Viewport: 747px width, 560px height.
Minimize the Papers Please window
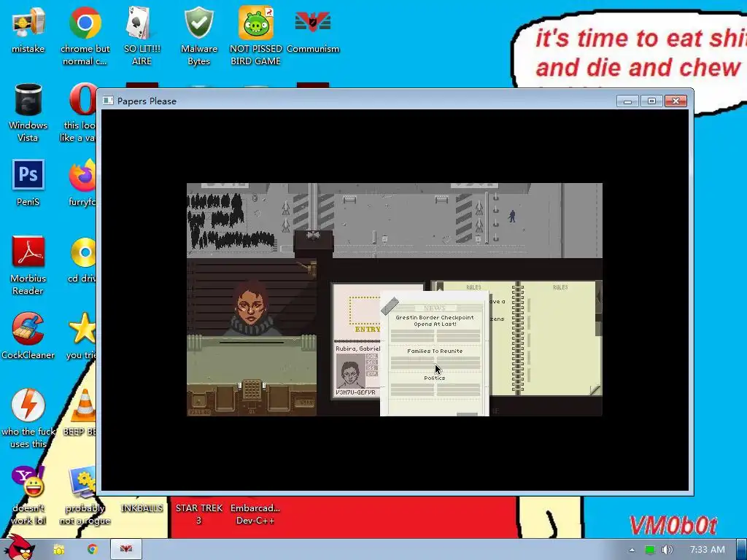(x=628, y=101)
